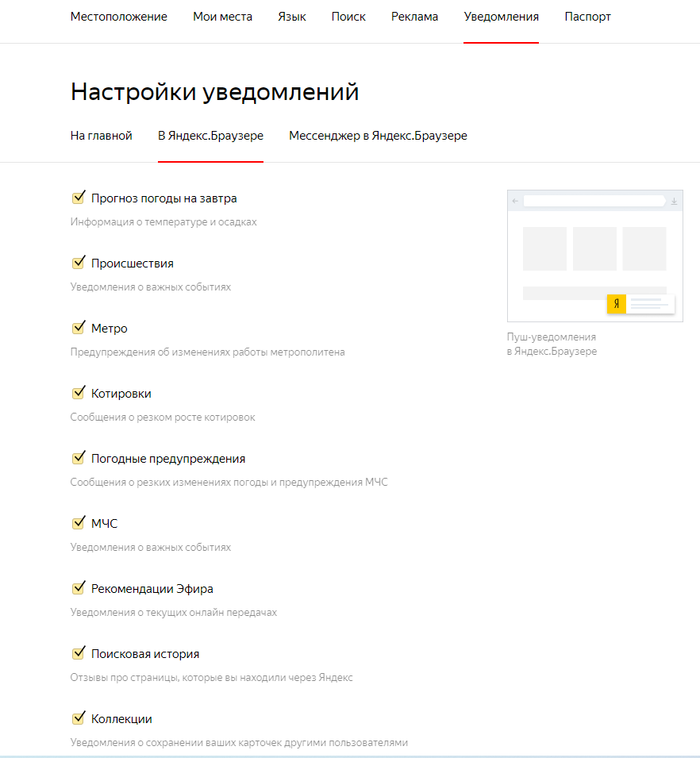Open the Местоположение settings tab
700x758 pixels.
coord(119,17)
